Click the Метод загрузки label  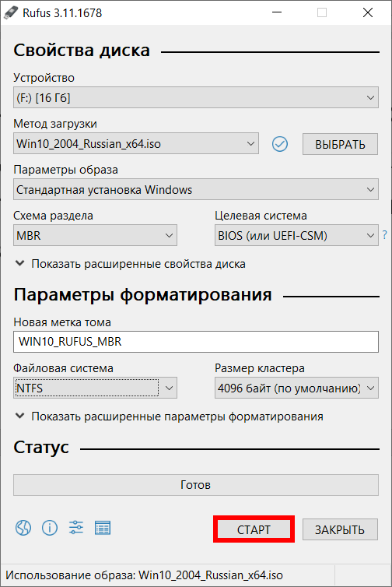(x=55, y=124)
